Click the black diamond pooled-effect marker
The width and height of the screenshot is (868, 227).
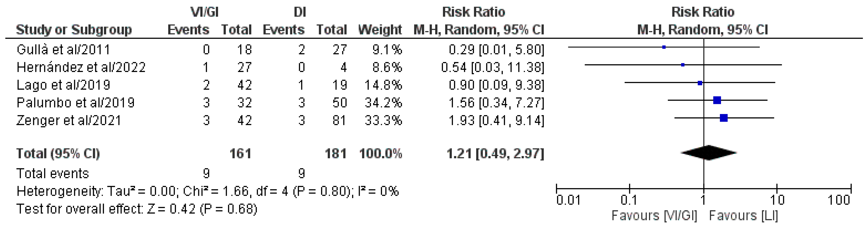[x=708, y=153]
